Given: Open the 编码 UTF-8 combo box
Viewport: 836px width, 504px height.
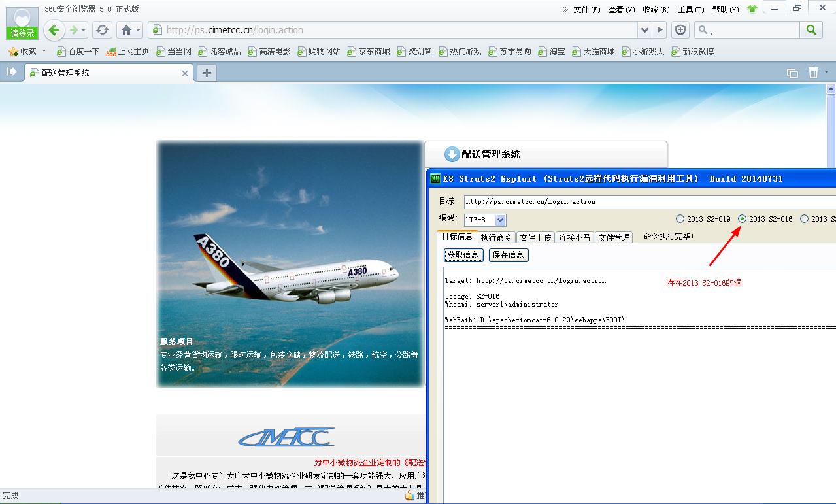Looking at the screenshot, I should click(485, 220).
